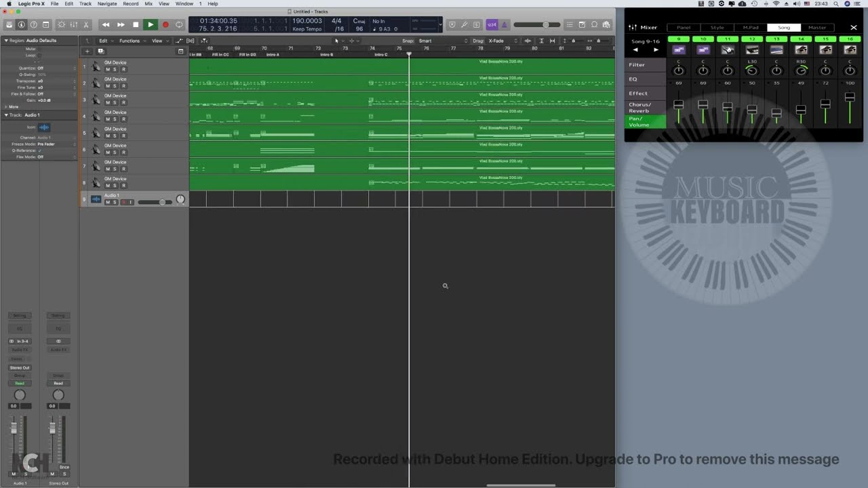This screenshot has width=868, height=488.
Task: Open Snap Smart dropdown
Action: (x=442, y=41)
